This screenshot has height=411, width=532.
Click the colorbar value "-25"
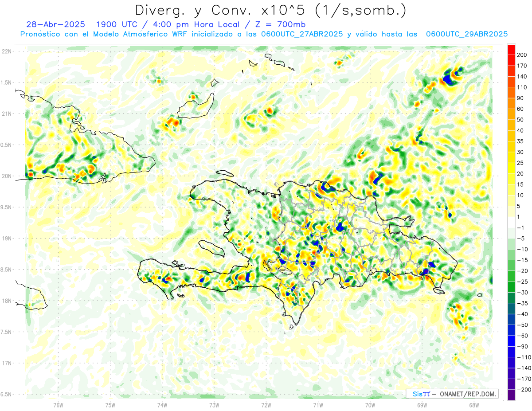pos(522,282)
